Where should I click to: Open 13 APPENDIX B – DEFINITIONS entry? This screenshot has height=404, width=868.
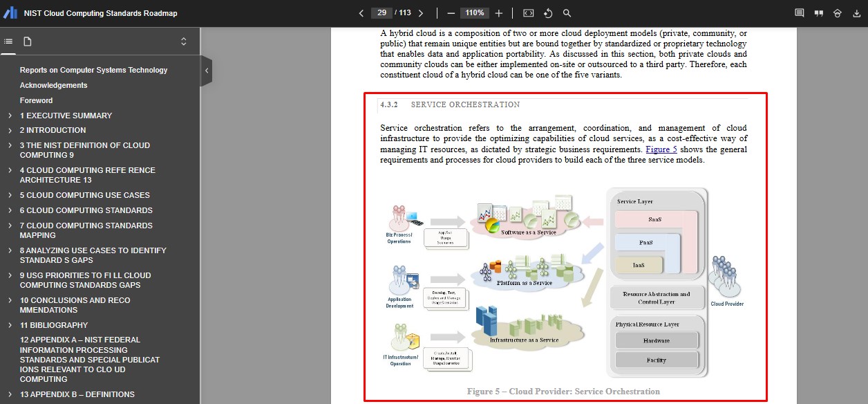coord(77,394)
